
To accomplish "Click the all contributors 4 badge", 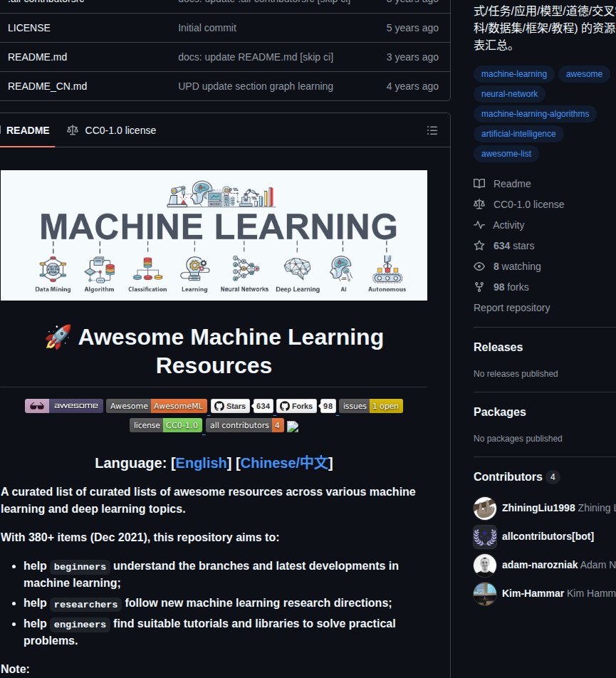I will pos(245,425).
